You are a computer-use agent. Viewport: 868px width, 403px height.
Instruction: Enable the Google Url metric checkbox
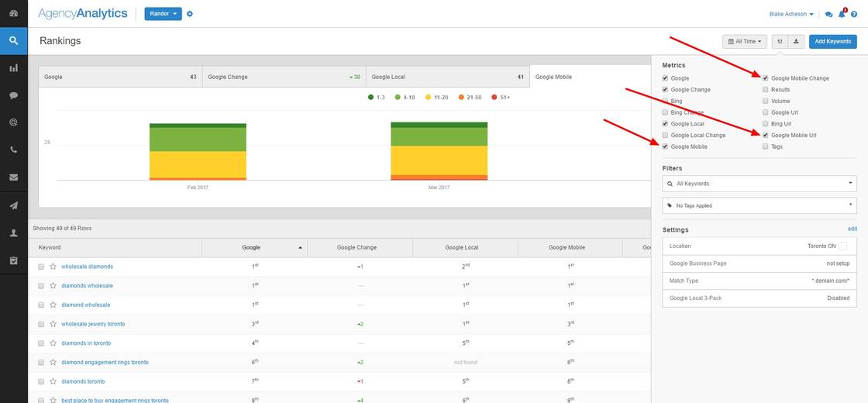(x=766, y=112)
